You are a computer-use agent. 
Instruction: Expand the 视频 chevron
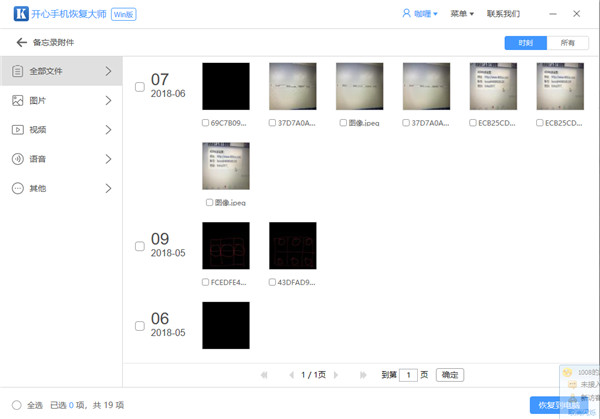coord(108,130)
